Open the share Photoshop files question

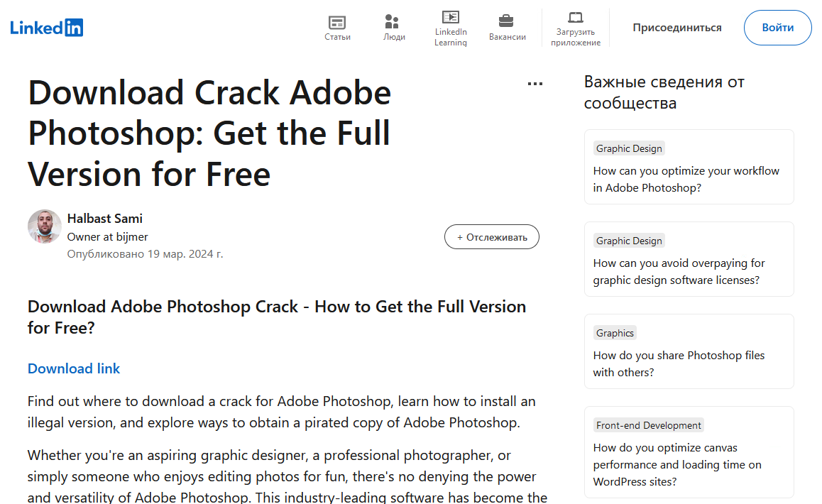pyautogui.click(x=679, y=363)
